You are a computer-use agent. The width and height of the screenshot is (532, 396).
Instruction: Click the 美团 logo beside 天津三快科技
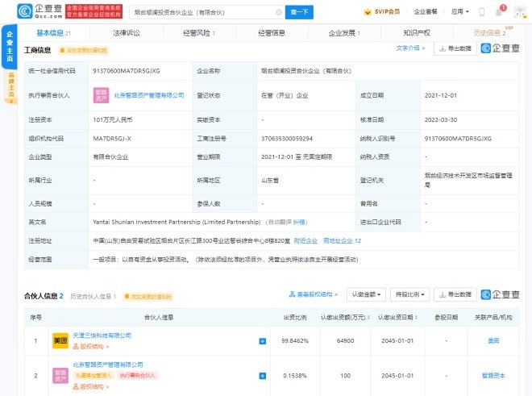pos(60,340)
